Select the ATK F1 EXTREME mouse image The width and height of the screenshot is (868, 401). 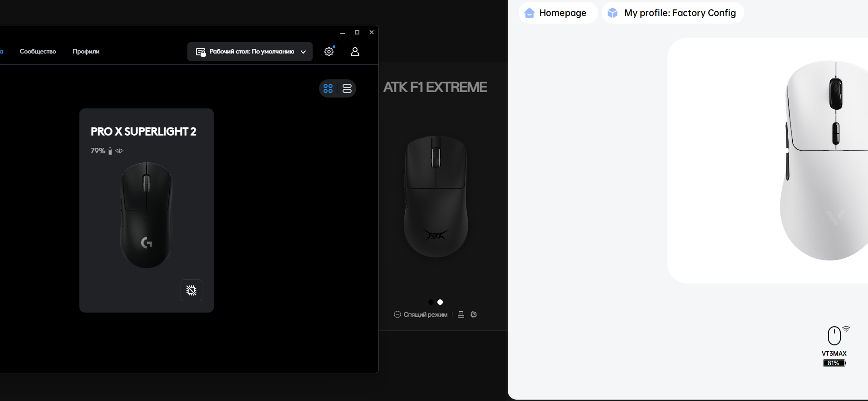click(x=436, y=196)
